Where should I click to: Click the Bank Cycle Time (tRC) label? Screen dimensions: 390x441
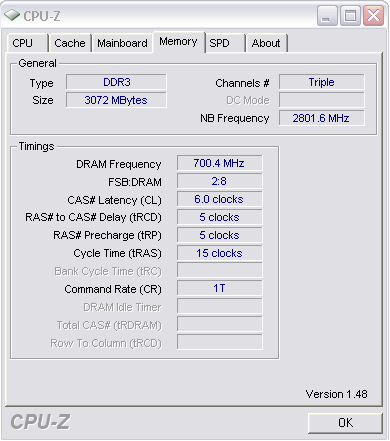pos(108,271)
